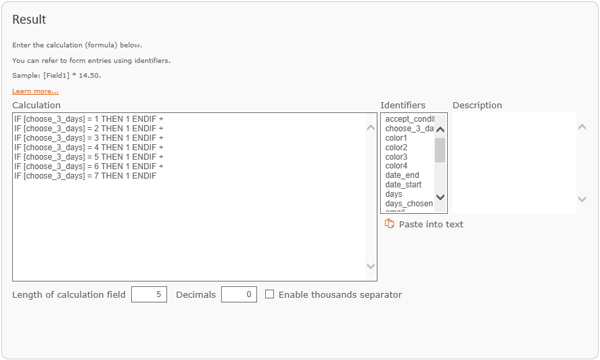Click the Identifiers list scroll down arrow
600x360 pixels.
point(440,197)
